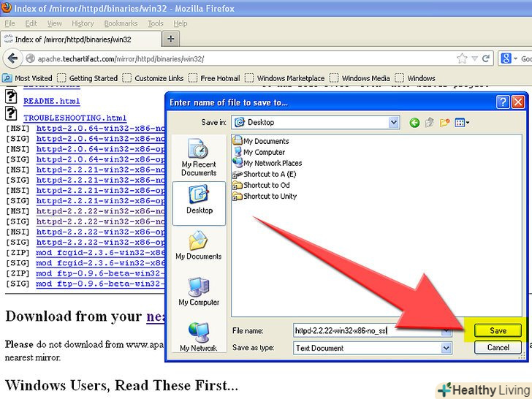This screenshot has height=399, width=532.
Task: Open a new tab with plus button
Action: pos(171,39)
